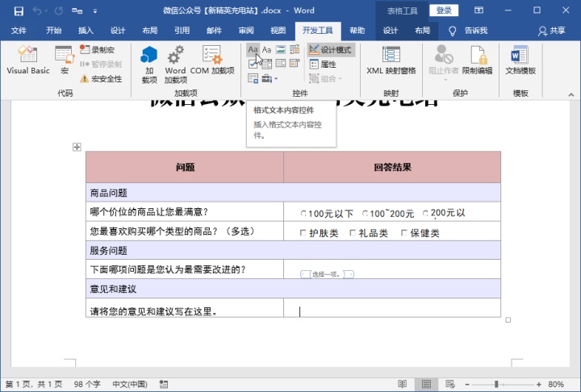Image resolution: width=581 pixels, height=392 pixels.
Task: Switch to web layout view in status bar
Action: pyautogui.click(x=449, y=384)
